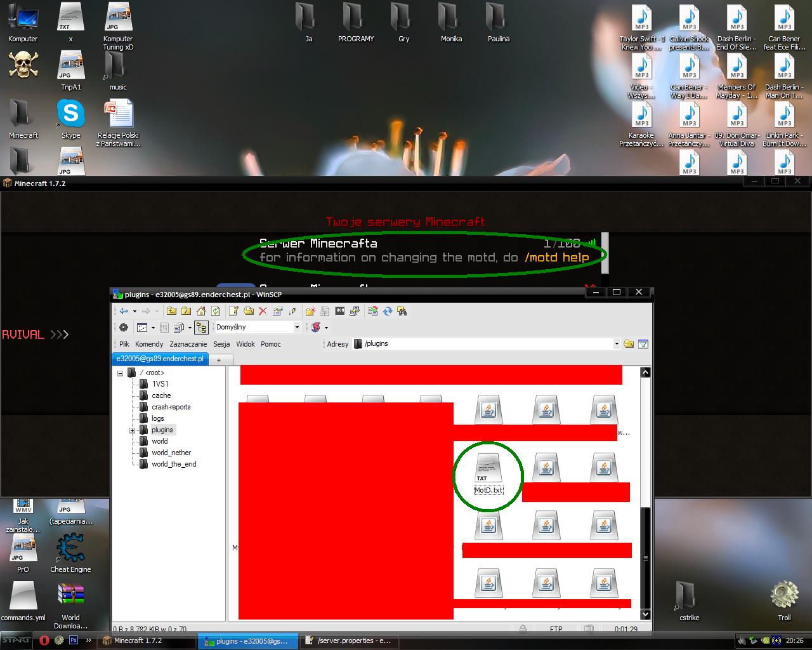Go back with the WinSCP back arrow

tap(124, 311)
